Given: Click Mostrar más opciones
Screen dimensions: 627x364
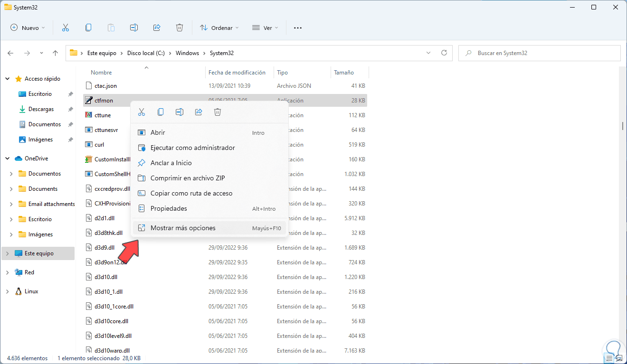Looking at the screenshot, I should coord(209,228).
